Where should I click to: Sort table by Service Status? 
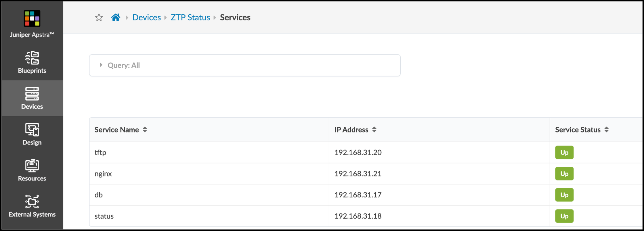606,130
